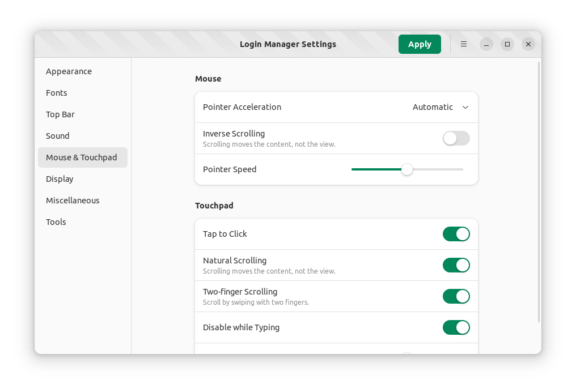
Task: Select Top Bar in the sidebar
Action: coord(60,114)
